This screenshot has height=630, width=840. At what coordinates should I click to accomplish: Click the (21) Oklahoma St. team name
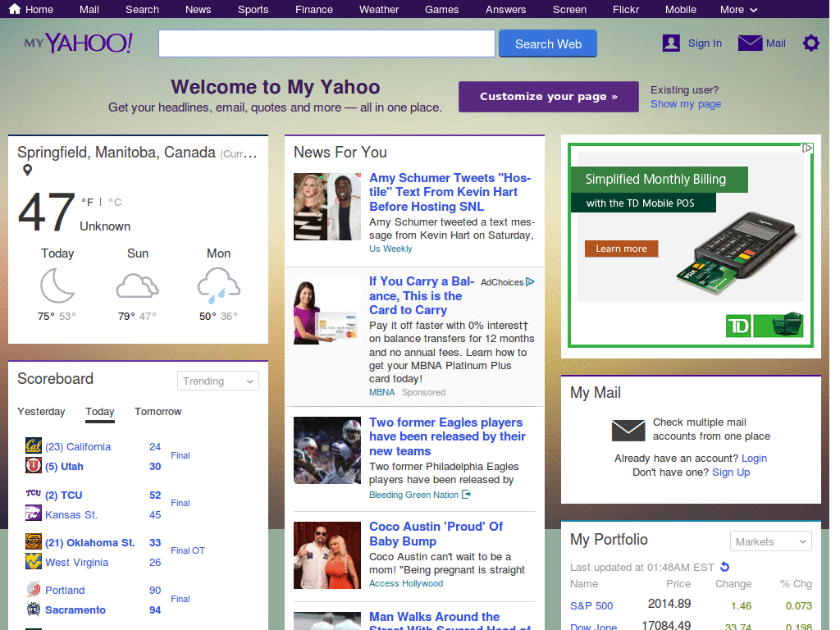point(90,543)
